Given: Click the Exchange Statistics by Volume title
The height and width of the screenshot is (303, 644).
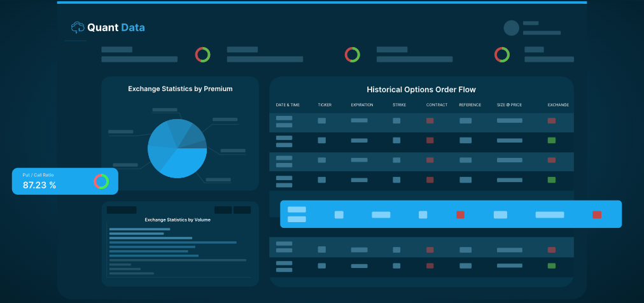Looking at the screenshot, I should 178,220.
